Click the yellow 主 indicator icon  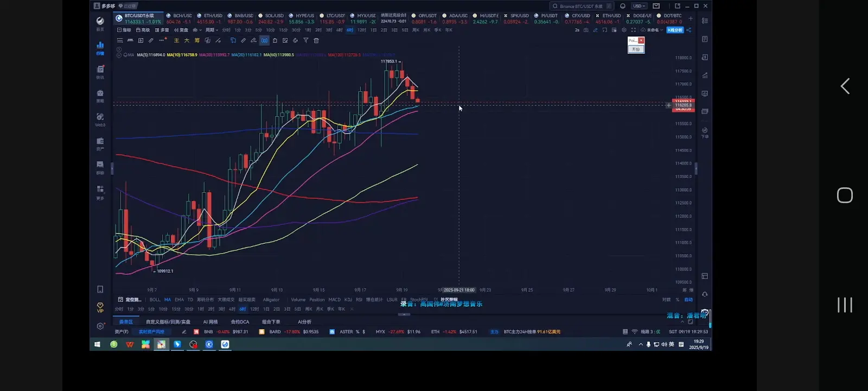(176, 40)
